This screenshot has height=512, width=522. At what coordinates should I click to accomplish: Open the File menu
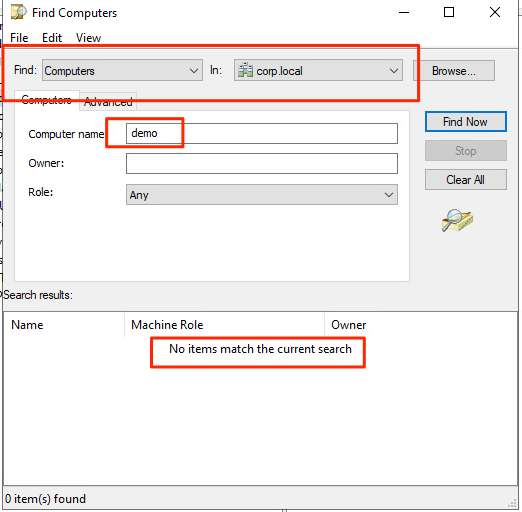pos(19,38)
